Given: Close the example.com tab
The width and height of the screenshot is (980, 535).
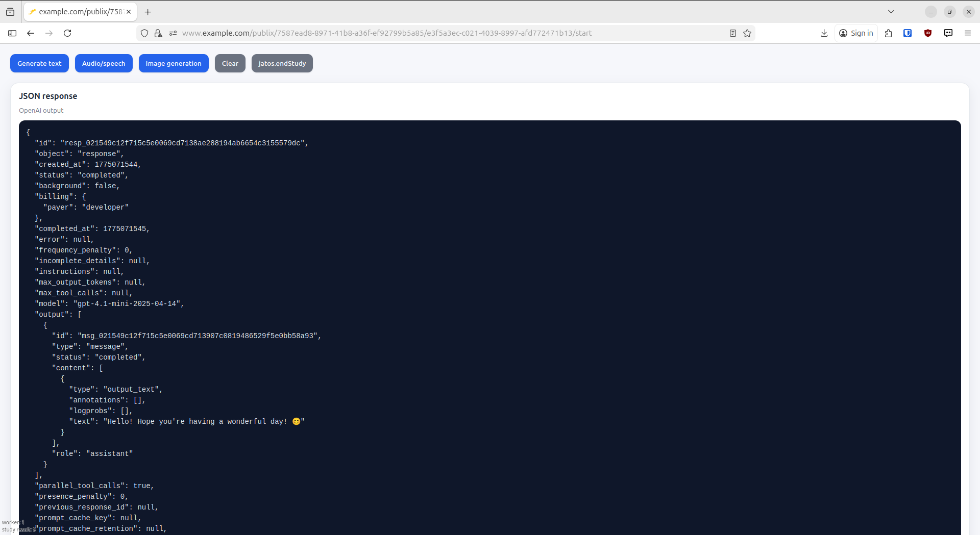Looking at the screenshot, I should click(x=129, y=12).
